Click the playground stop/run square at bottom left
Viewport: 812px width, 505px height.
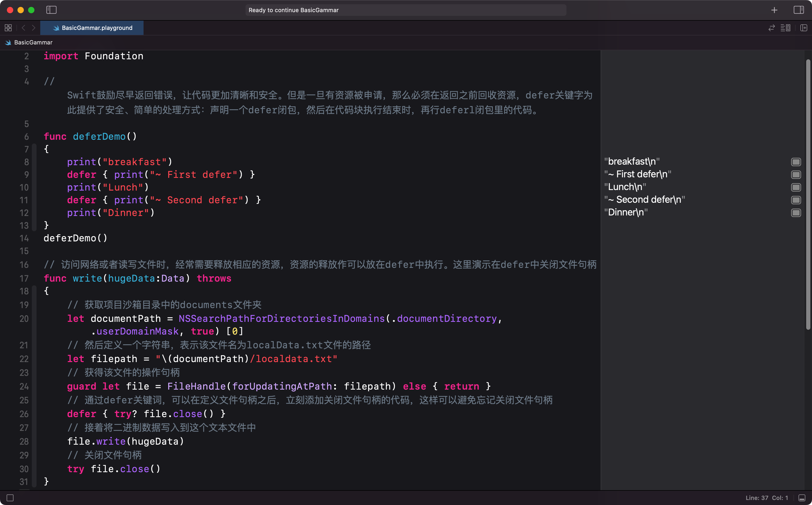(10, 498)
